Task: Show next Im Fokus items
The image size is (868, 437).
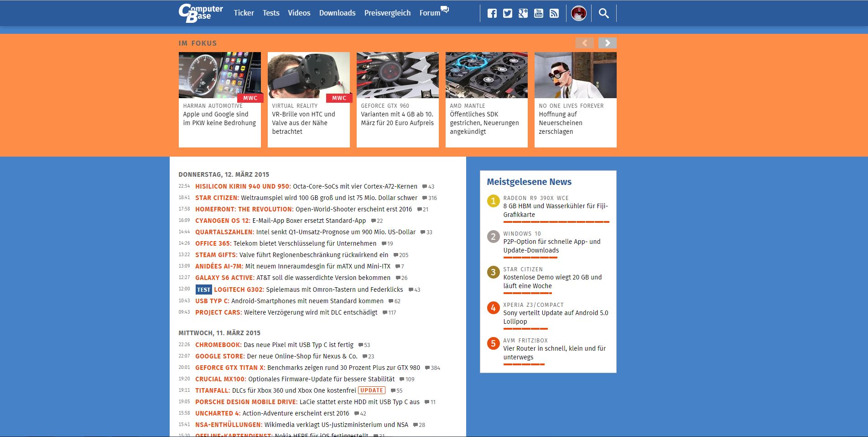Action: pyautogui.click(x=607, y=43)
